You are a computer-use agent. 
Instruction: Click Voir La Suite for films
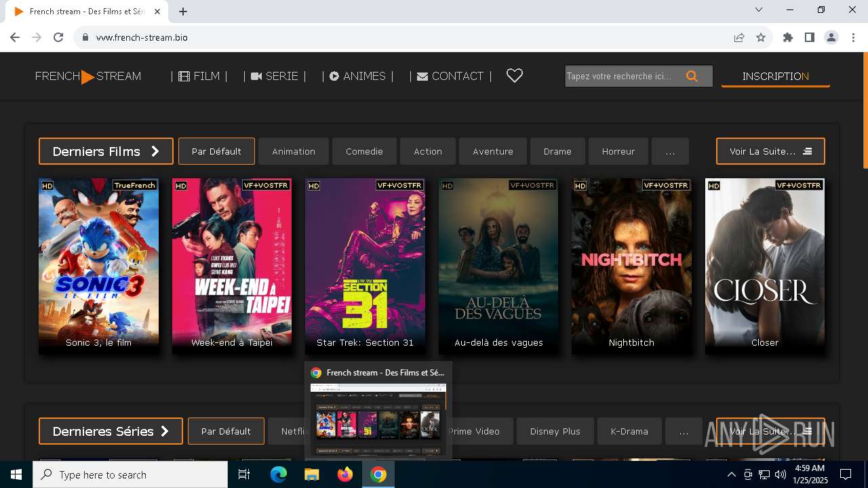770,151
